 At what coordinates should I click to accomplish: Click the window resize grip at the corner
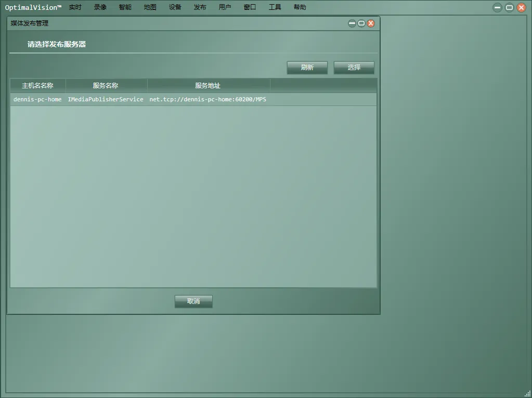tap(527, 393)
